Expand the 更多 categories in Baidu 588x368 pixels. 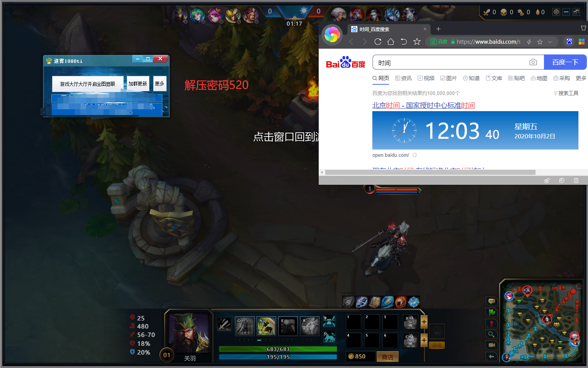tap(581, 78)
